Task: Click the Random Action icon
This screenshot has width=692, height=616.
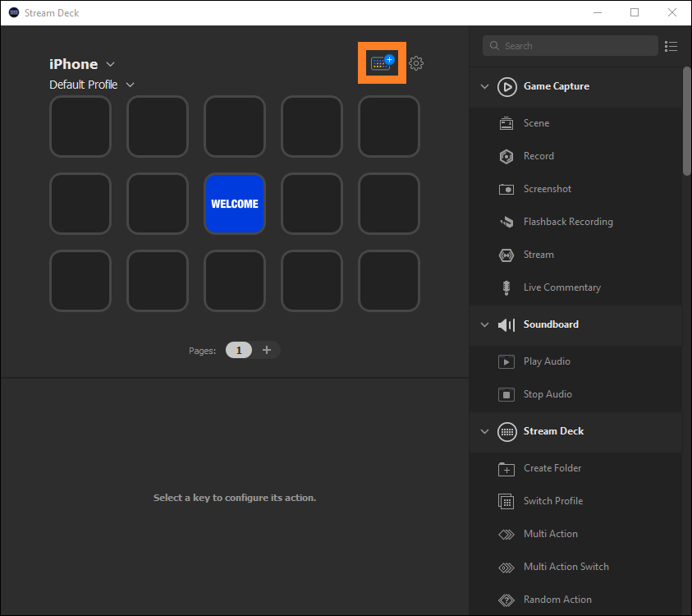Action: (x=506, y=600)
